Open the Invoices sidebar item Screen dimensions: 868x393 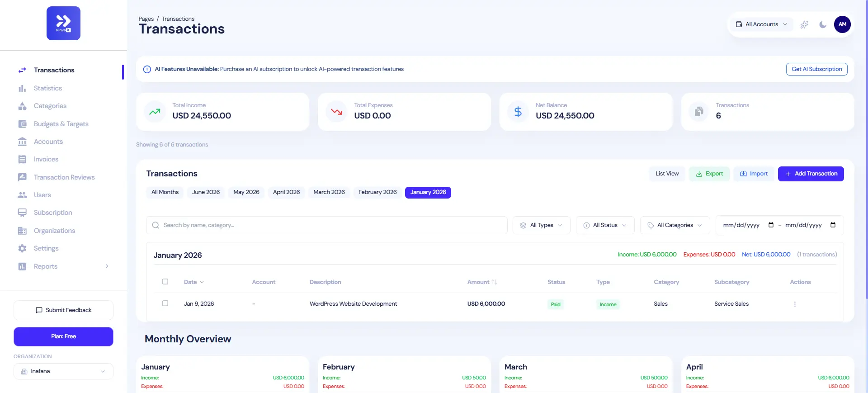pos(46,159)
